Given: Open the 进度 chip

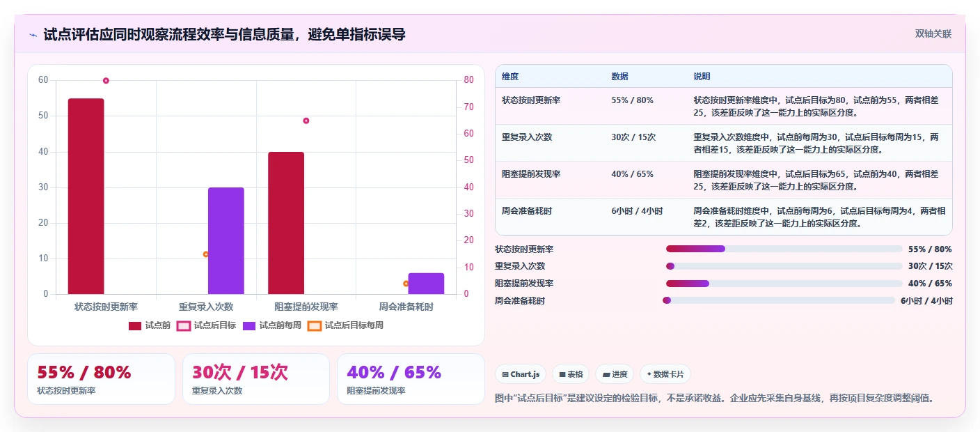Looking at the screenshot, I should click(615, 374).
